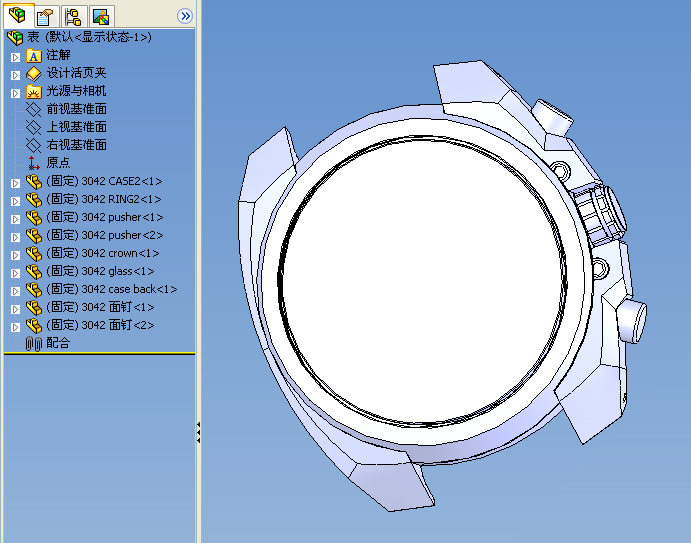
Task: Click the 注解 annotations folder icon
Action: point(34,56)
